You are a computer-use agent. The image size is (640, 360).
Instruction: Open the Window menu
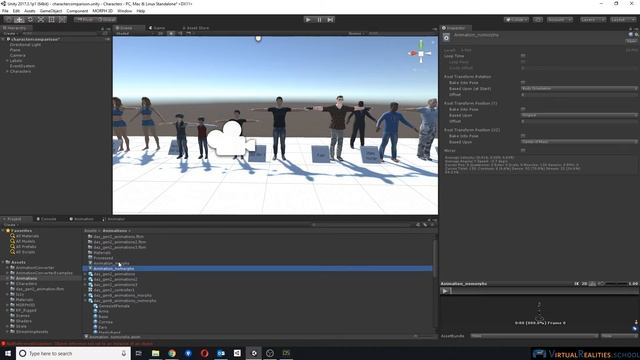point(124,11)
